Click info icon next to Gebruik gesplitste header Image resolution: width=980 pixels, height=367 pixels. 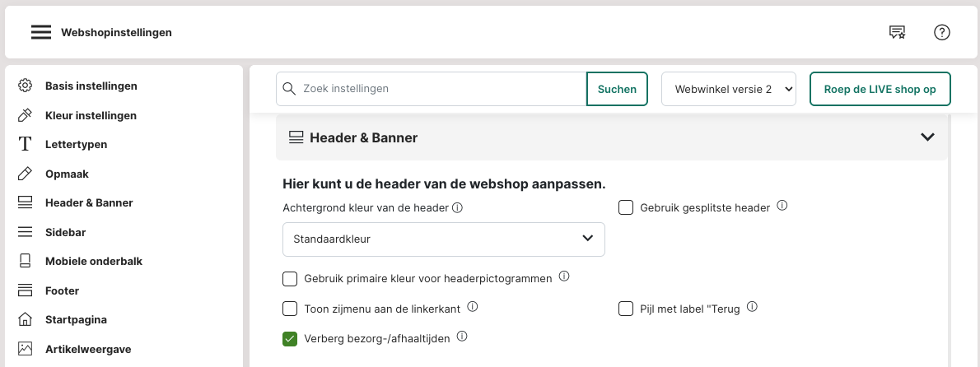tap(782, 207)
